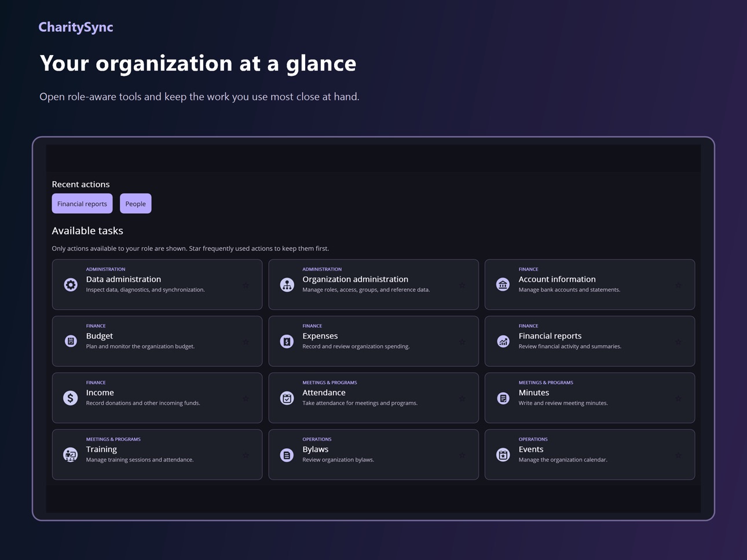Star the Data administration task
The image size is (747, 560).
(246, 285)
